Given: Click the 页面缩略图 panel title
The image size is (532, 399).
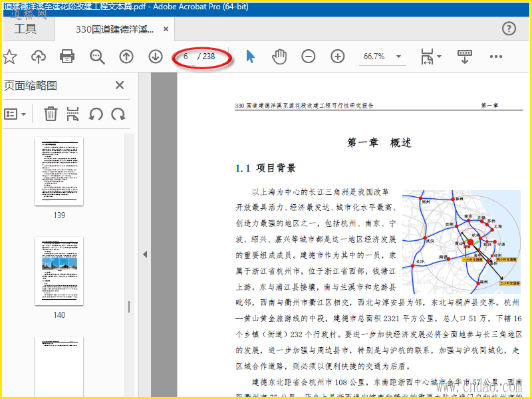Looking at the screenshot, I should [x=30, y=86].
